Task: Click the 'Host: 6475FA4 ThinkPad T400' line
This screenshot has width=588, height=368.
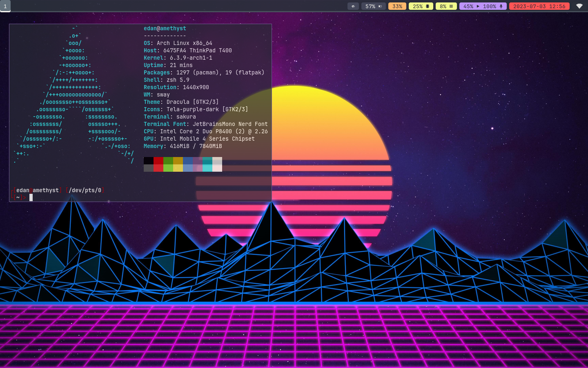Action: click(188, 50)
